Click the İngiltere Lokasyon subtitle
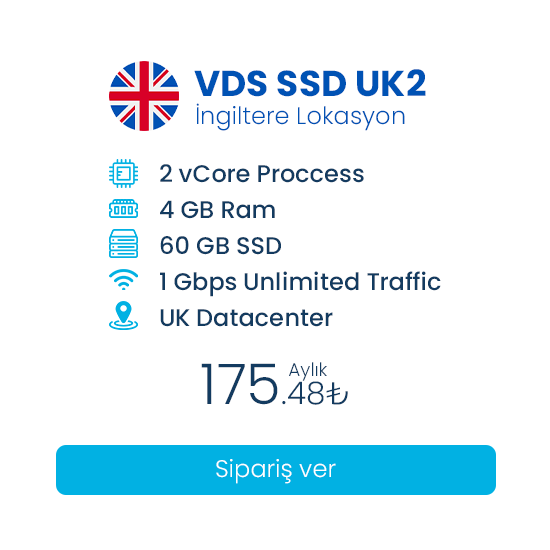 (x=300, y=116)
